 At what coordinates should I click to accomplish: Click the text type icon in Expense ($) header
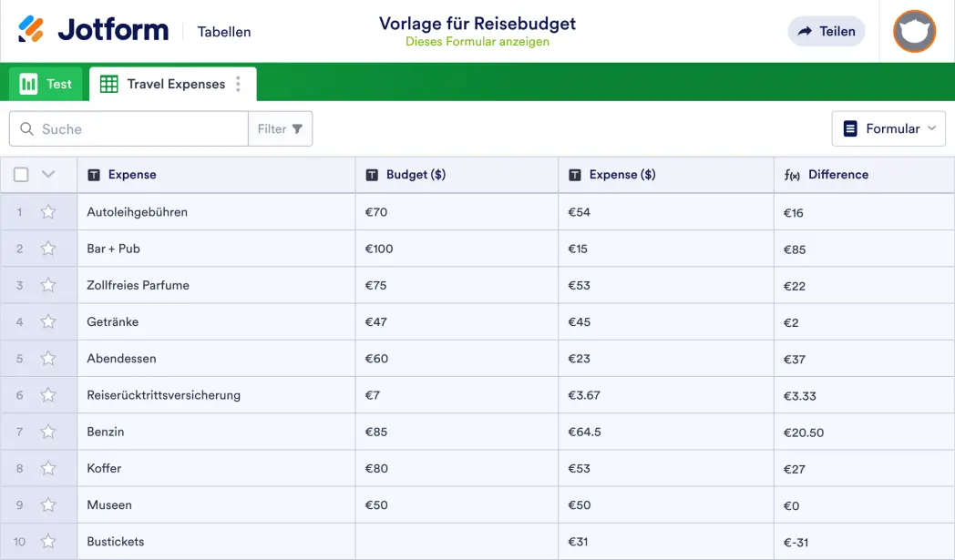[x=575, y=175]
